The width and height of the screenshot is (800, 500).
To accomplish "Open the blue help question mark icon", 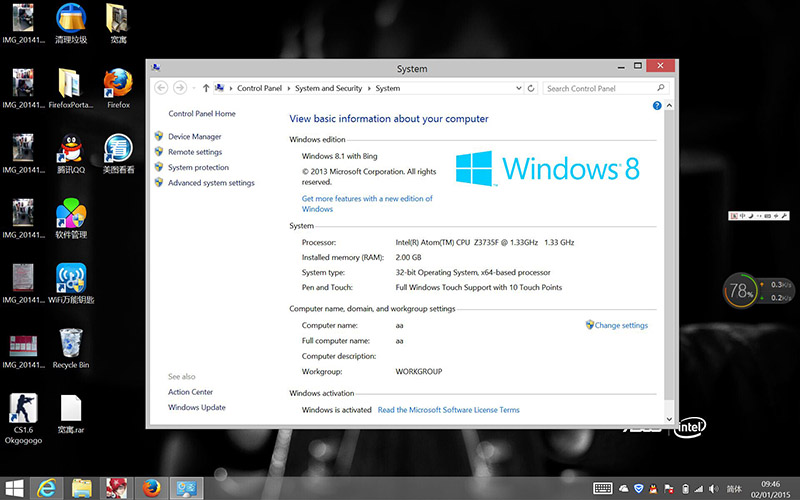I will pyautogui.click(x=657, y=106).
